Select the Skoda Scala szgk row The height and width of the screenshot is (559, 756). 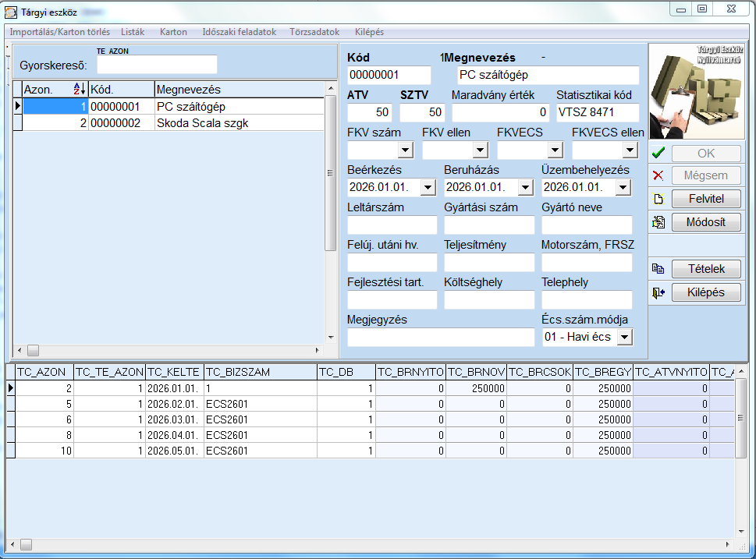[173, 123]
